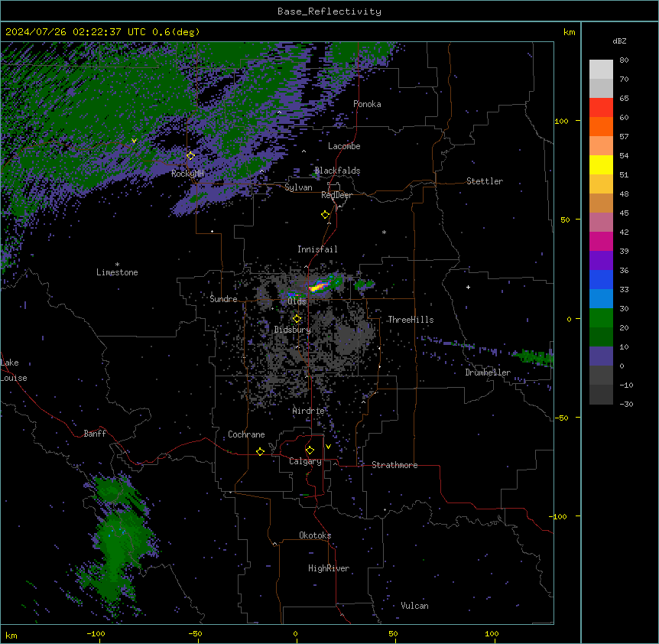
Task: Select the Strathmore label
Action: click(x=394, y=465)
